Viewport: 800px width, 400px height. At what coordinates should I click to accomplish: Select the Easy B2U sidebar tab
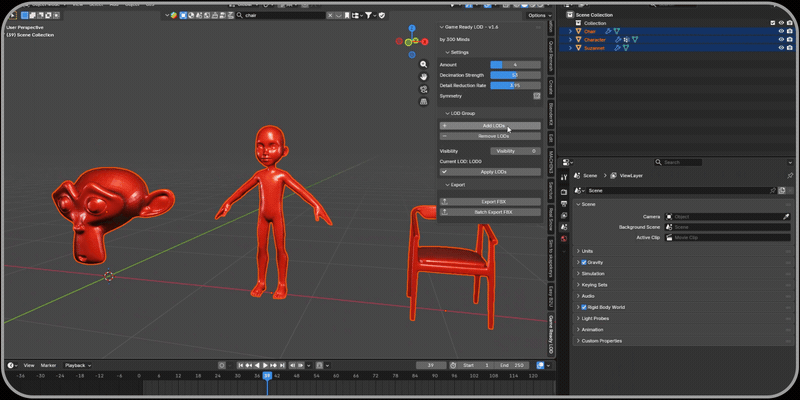[551, 297]
